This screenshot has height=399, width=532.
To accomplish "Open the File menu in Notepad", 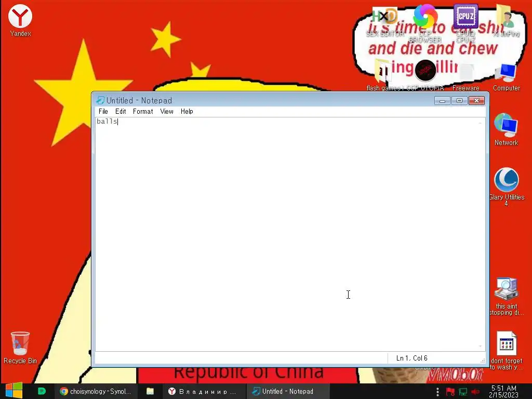I will pyautogui.click(x=103, y=111).
